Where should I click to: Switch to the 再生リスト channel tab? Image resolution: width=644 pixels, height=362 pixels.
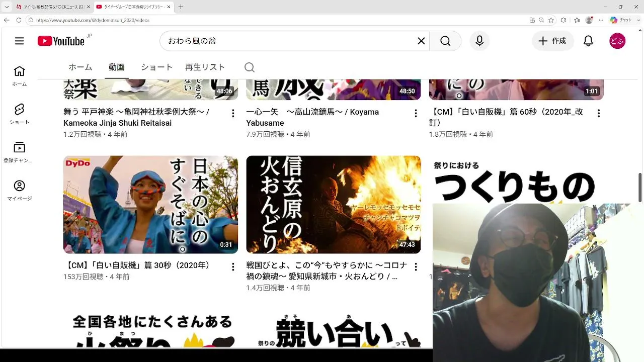[205, 67]
